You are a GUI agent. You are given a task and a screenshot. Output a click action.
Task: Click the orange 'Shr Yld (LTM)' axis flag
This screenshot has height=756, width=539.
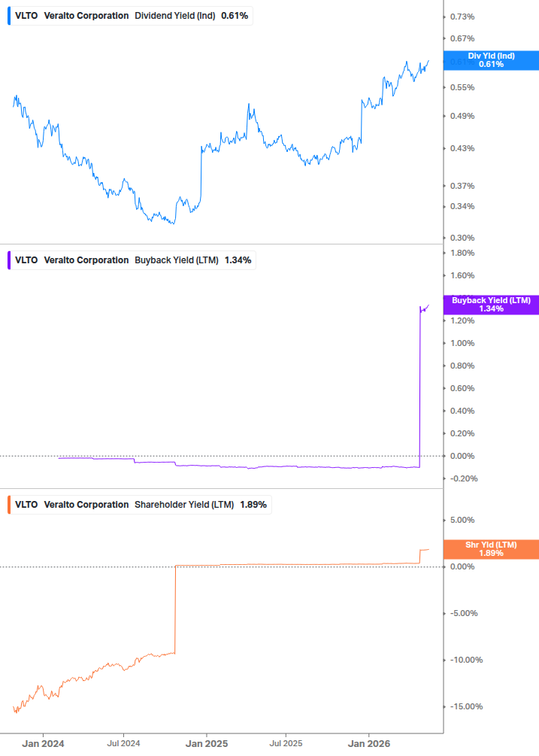pyautogui.click(x=491, y=549)
